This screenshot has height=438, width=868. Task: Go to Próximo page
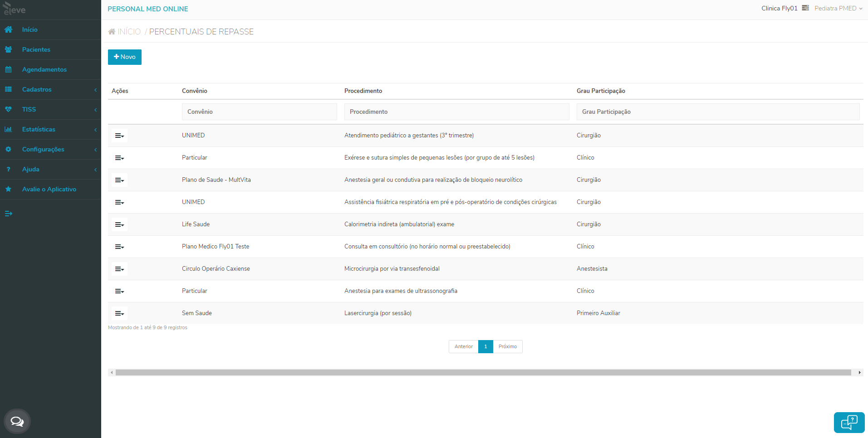click(507, 346)
